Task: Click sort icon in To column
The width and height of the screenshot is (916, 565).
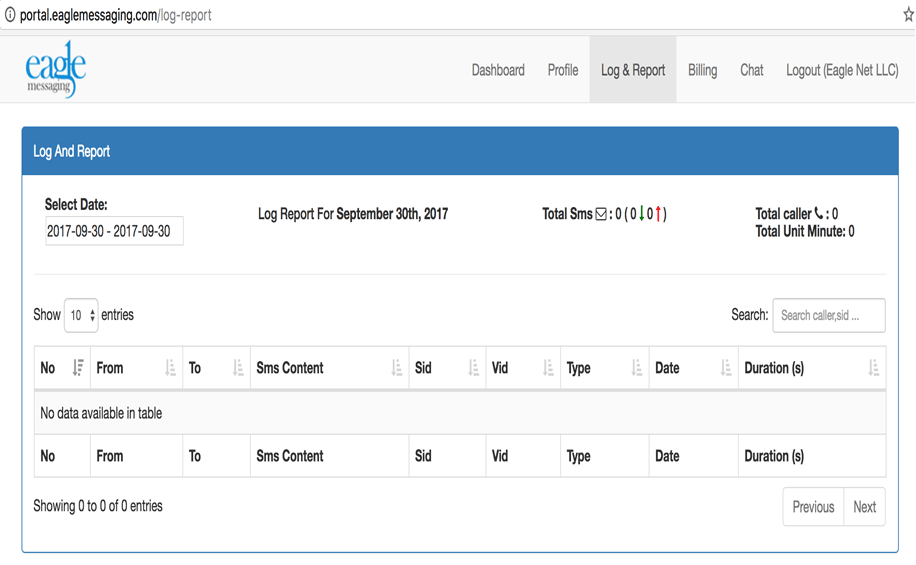Action: (238, 368)
